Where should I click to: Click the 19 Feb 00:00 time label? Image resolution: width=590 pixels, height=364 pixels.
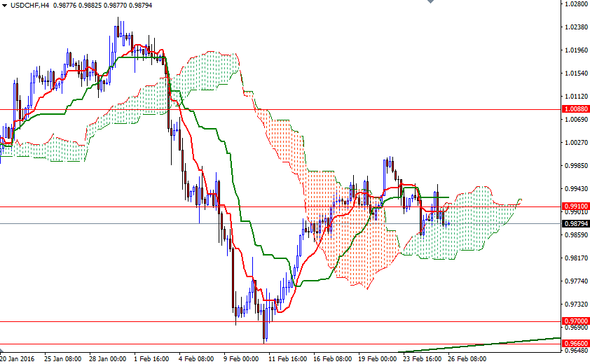[x=377, y=358]
